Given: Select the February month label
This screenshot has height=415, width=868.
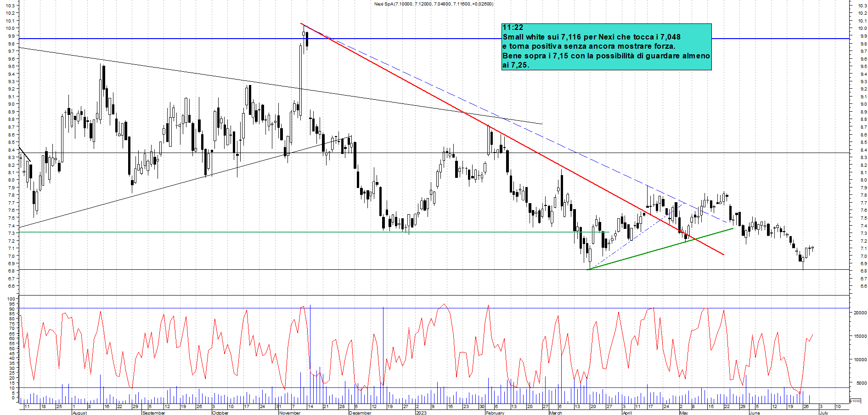Looking at the screenshot, I should click(x=495, y=413).
